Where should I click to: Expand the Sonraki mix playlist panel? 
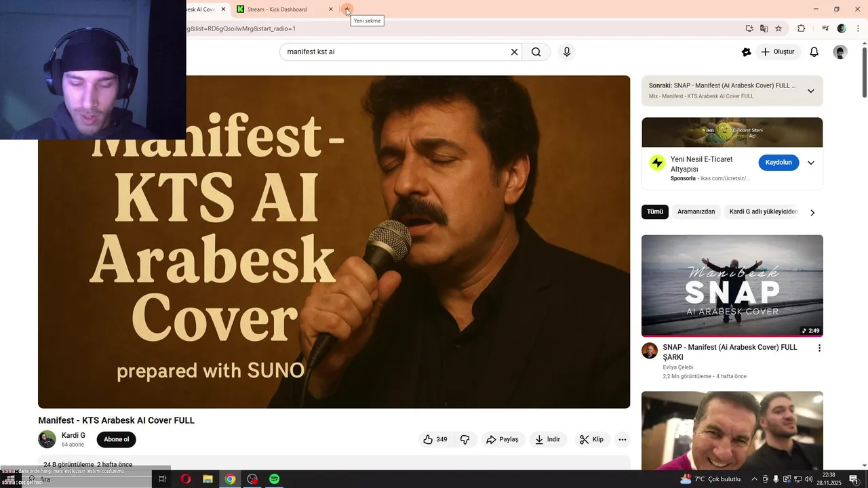(810, 91)
